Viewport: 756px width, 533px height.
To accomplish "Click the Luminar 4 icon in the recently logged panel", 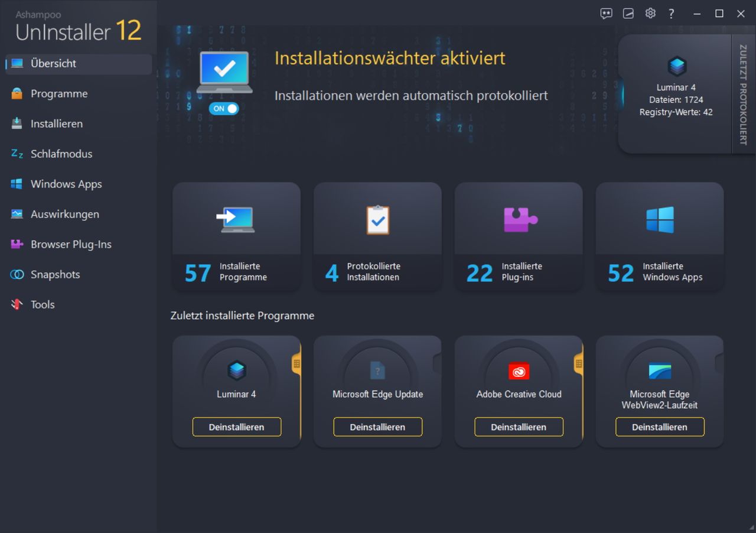I will 676,66.
